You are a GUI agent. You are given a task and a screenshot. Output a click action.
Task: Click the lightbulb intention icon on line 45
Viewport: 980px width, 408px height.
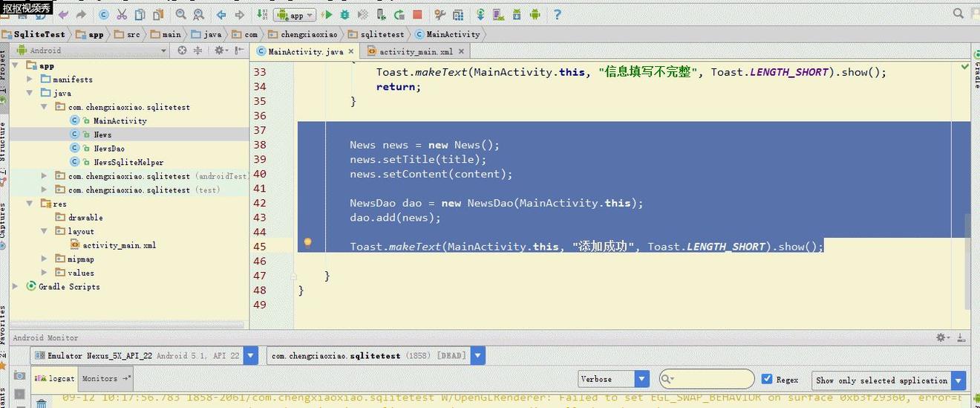click(307, 242)
